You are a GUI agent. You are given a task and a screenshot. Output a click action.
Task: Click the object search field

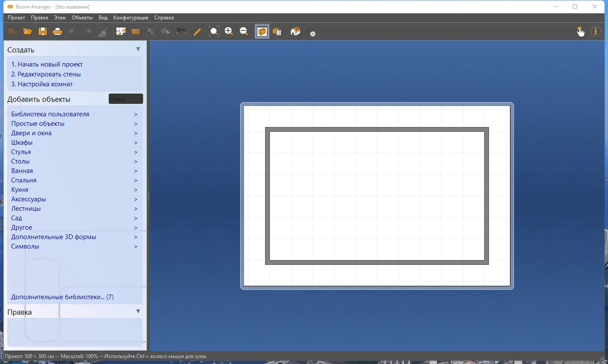point(126,99)
